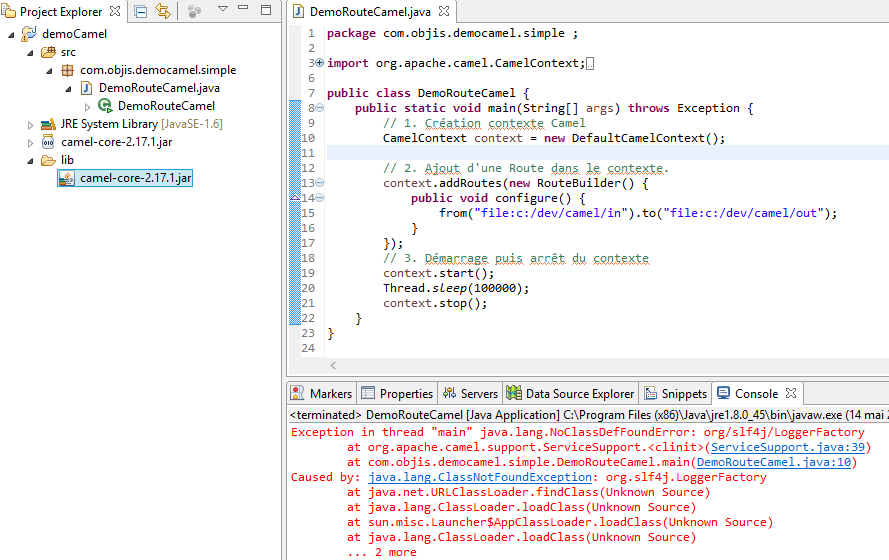
Task: Select the lib folder icon
Action: click(48, 160)
